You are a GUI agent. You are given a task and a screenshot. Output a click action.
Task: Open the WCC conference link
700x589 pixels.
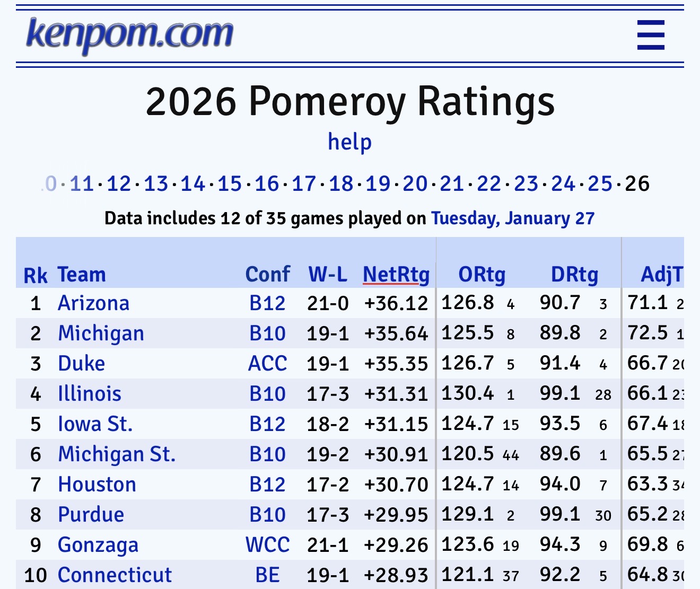coord(267,545)
